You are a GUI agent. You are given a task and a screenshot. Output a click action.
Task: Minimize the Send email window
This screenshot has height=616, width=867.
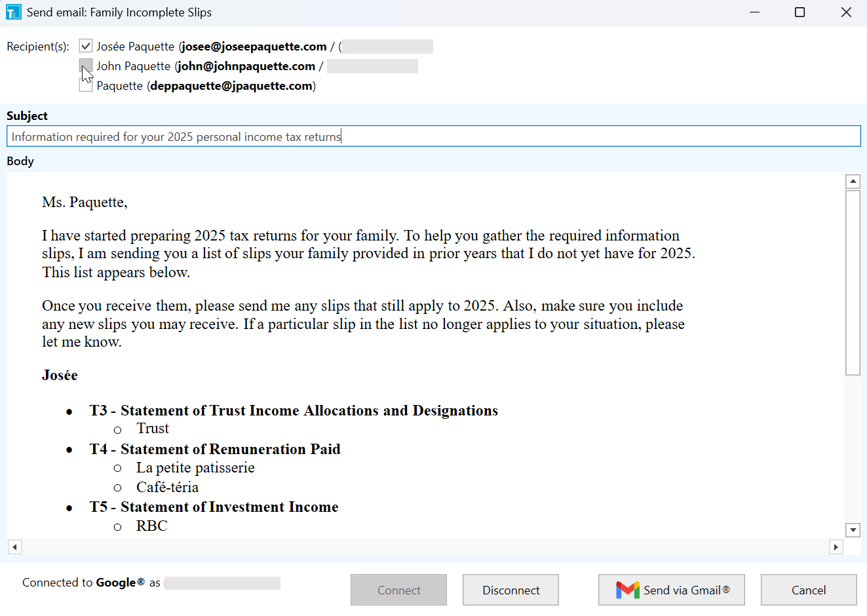[754, 12]
